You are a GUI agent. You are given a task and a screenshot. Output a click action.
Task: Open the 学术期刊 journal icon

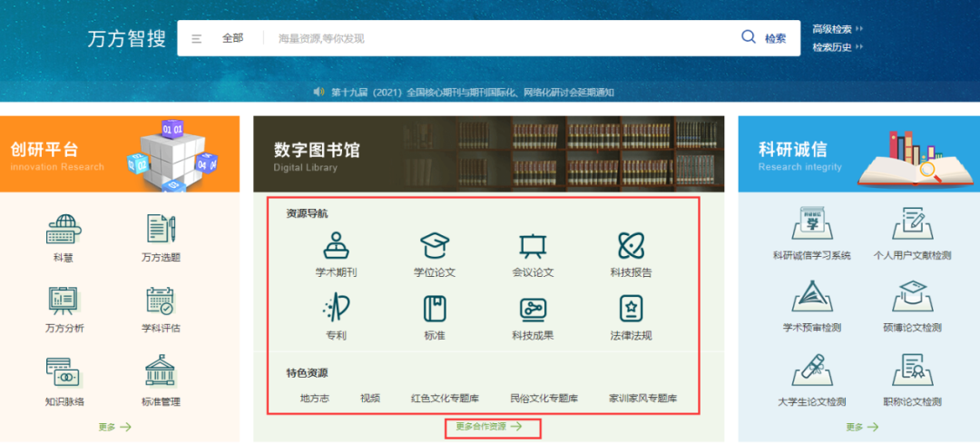click(x=337, y=245)
